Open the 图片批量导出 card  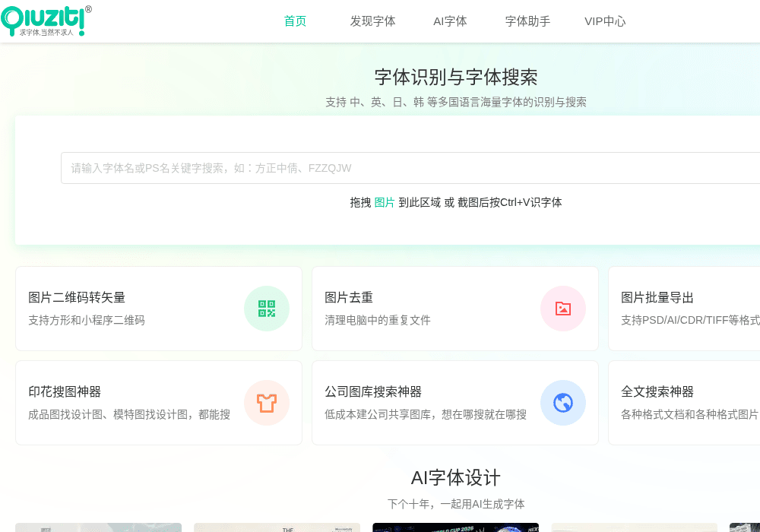[x=685, y=309]
